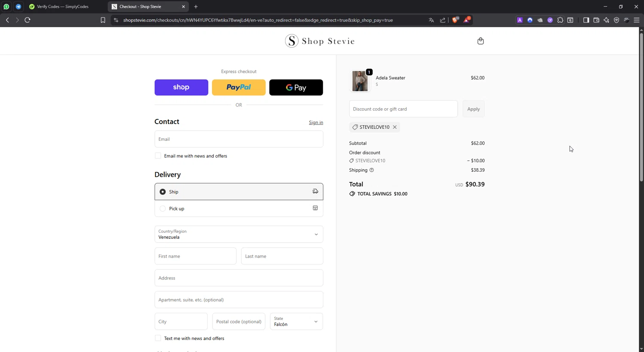This screenshot has height=352, width=644.
Task: Pay with the PayPal button
Action: (x=239, y=87)
